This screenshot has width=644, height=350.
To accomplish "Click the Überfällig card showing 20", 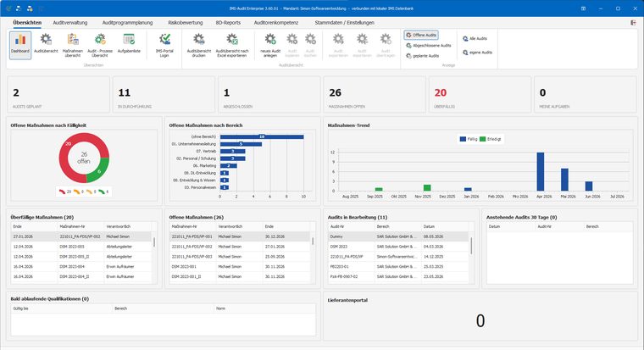I will coord(480,94).
